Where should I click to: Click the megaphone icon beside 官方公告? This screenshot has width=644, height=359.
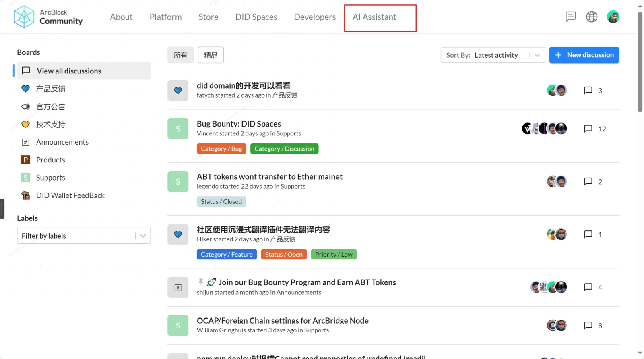click(x=25, y=107)
